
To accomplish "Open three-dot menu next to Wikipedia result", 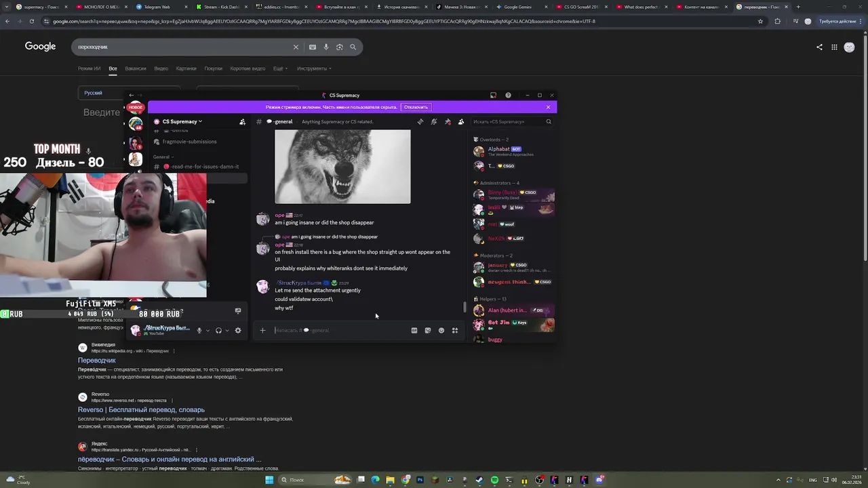I will point(174,351).
